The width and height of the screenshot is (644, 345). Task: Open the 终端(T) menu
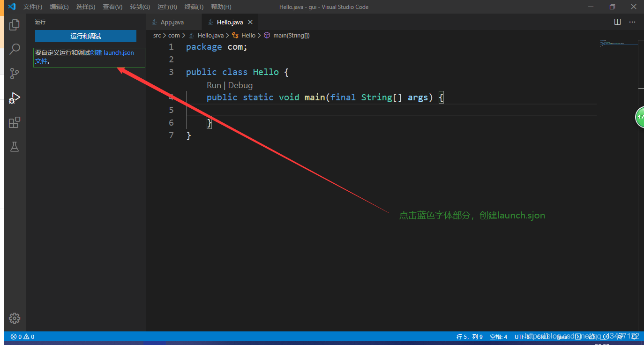[194, 7]
